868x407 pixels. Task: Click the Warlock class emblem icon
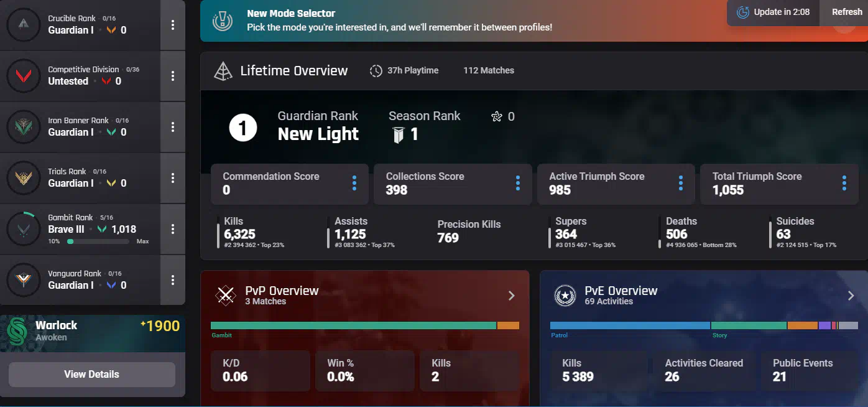(x=16, y=331)
